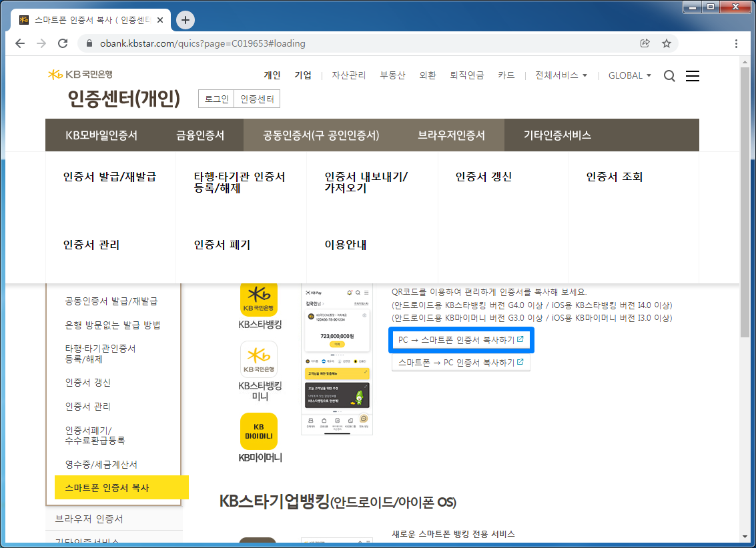The image size is (756, 548).
Task: Click the padlock site info icon
Action: point(89,43)
